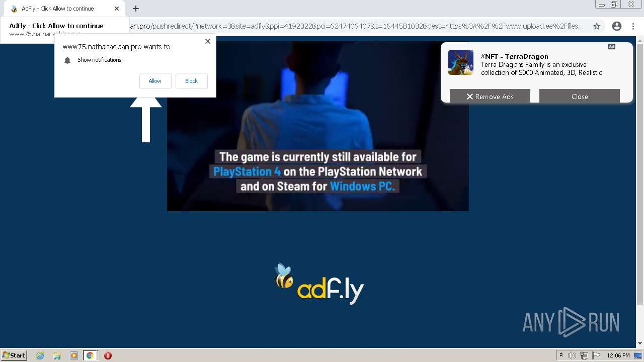The height and width of the screenshot is (362, 644).
Task: Launch Internet Explorer from the taskbar
Action: pos(40,355)
